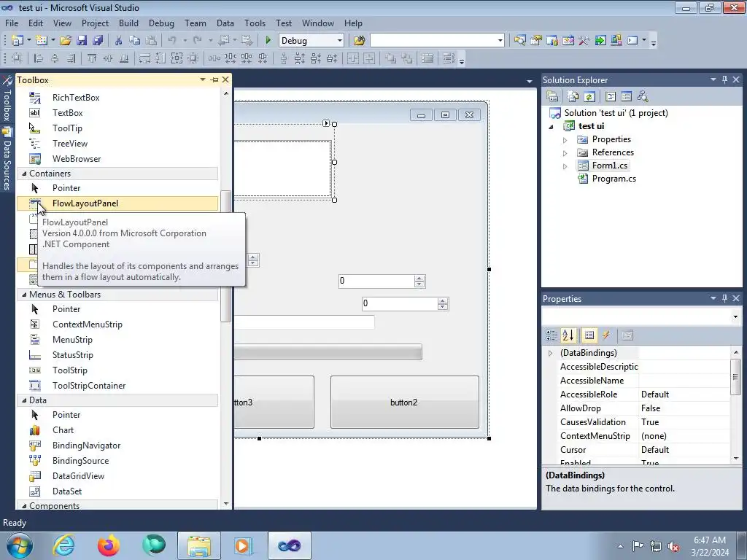Expand the Properties node in Solution Explorer

565,140
